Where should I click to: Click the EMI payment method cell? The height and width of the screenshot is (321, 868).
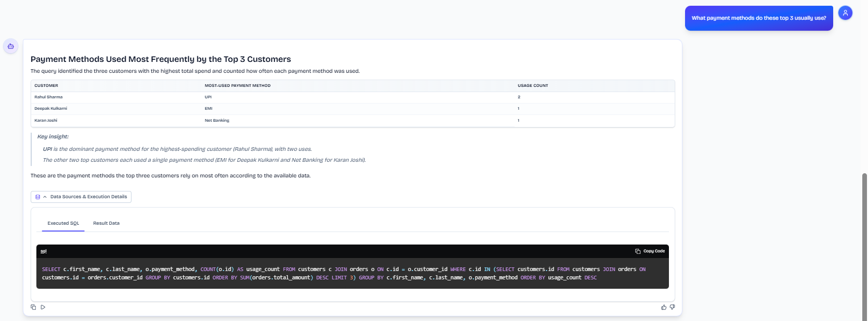208,109
